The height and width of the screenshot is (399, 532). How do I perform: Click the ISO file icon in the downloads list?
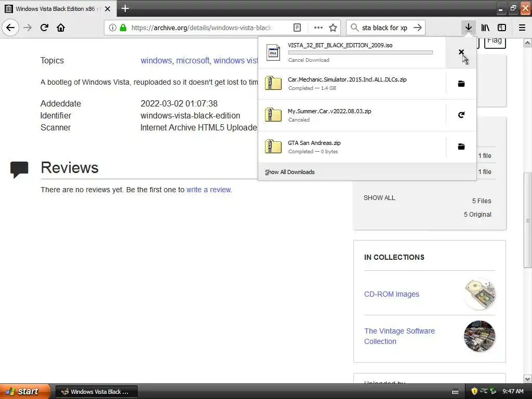[273, 52]
